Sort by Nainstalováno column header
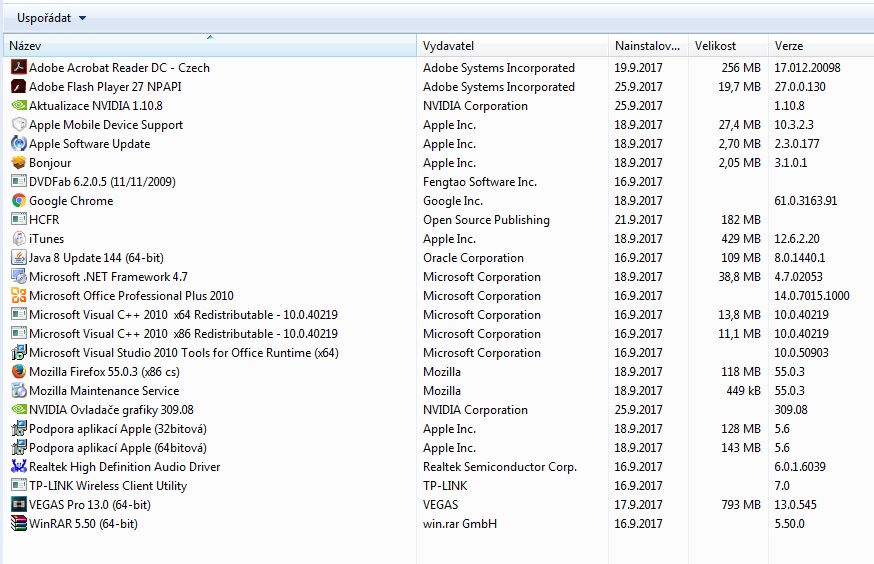 648,46
